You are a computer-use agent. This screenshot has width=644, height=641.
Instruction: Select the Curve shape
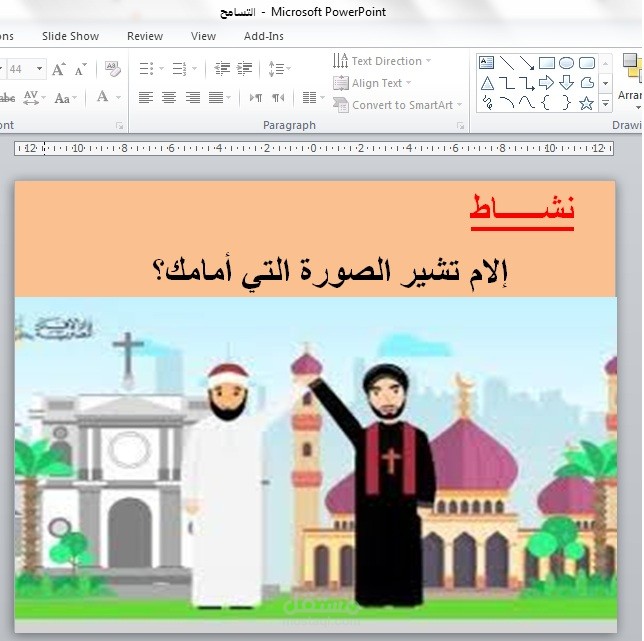click(527, 103)
